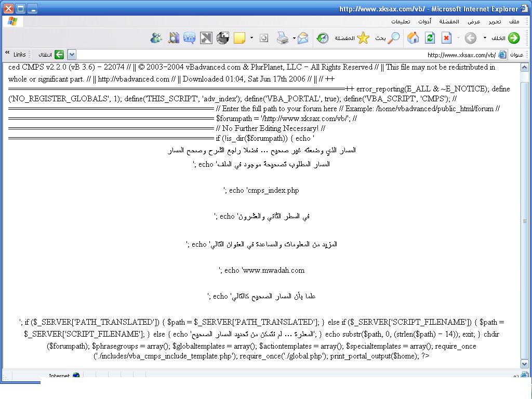Open Search with the magnifying glass icon
The image size is (532, 399).
[394, 38]
